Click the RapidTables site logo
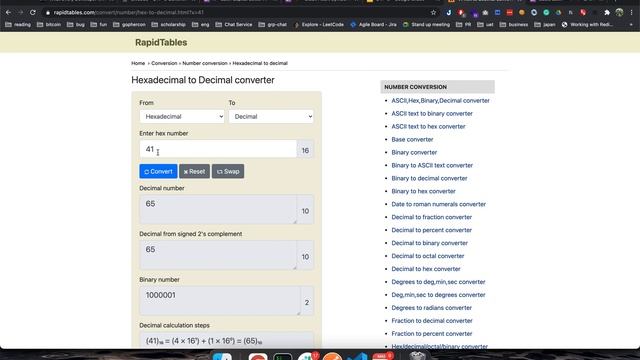 [x=161, y=42]
